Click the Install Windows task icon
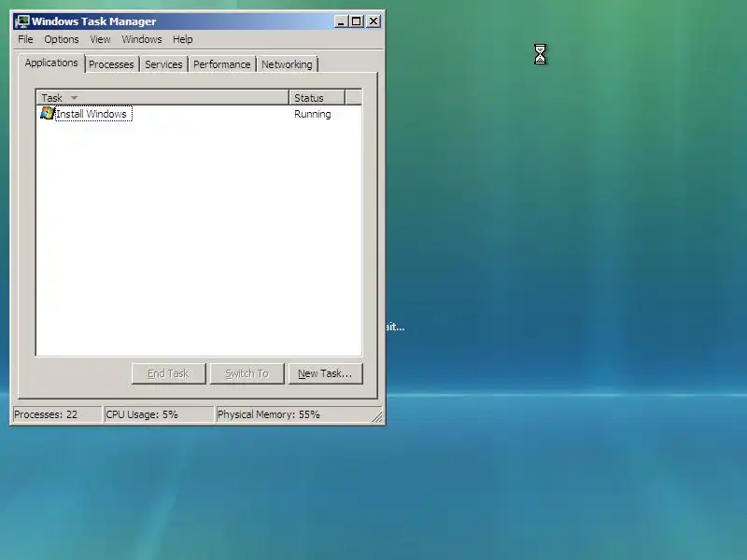Image resolution: width=747 pixels, height=560 pixels. (48, 113)
